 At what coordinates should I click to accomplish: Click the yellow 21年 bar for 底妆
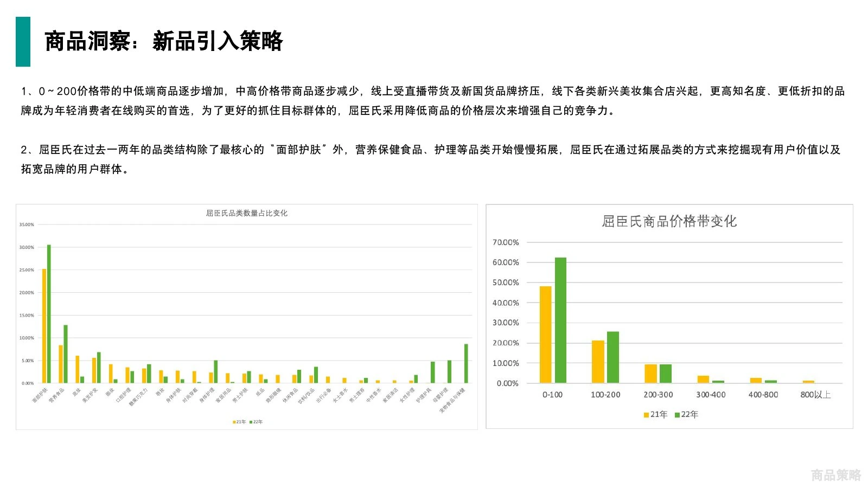(78, 369)
